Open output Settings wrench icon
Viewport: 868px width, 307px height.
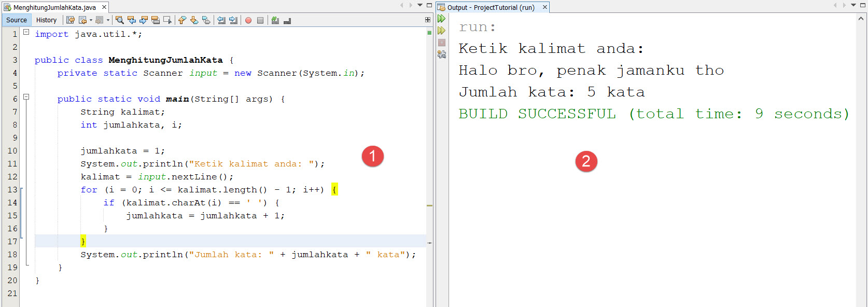[441, 54]
